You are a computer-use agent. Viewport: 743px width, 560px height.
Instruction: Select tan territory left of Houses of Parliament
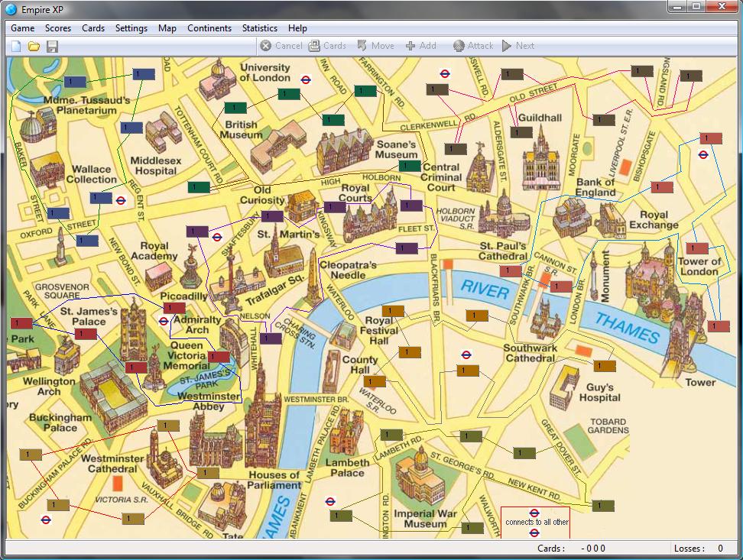(208, 473)
